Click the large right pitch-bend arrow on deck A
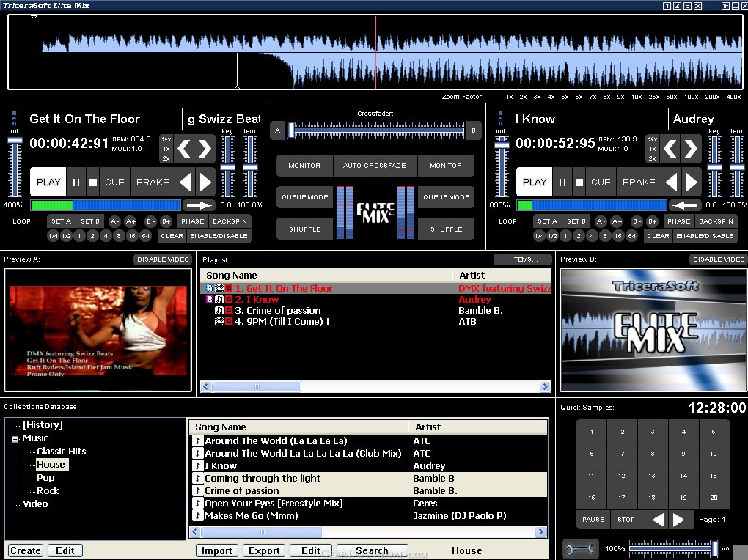This screenshot has width=748, height=560. 205,149
